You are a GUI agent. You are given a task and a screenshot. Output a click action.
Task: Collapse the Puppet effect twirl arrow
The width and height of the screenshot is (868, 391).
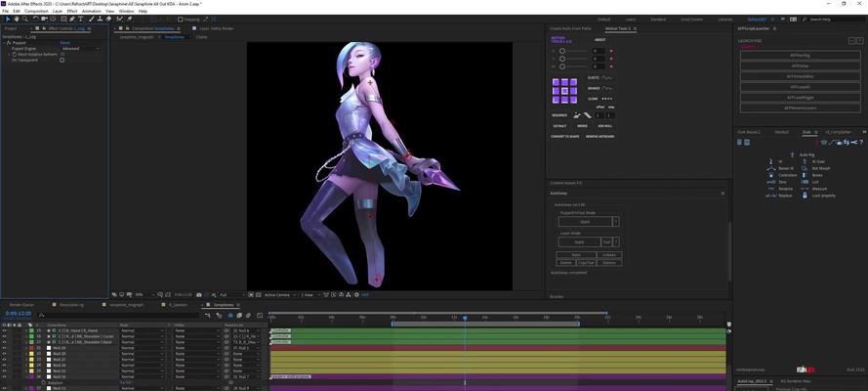5,43
